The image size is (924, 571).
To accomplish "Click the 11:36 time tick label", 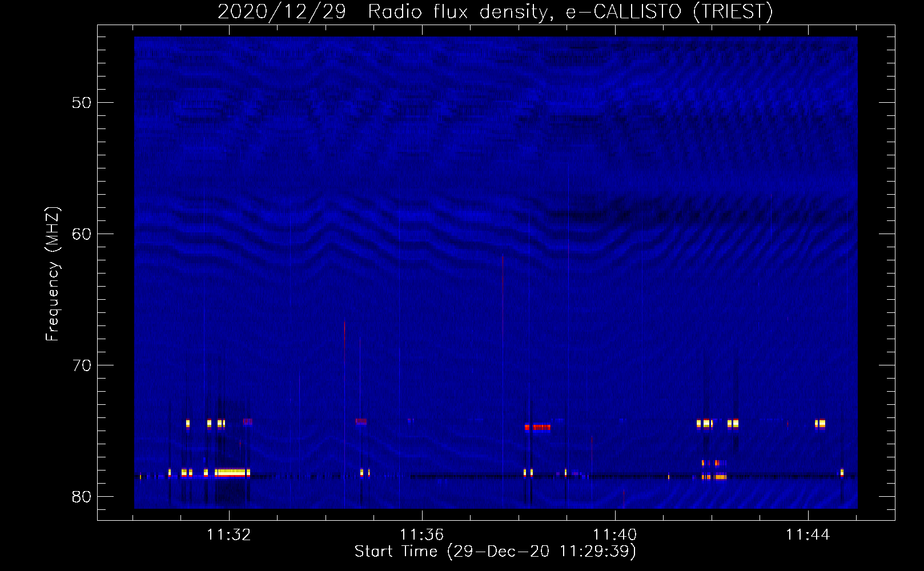I will click(x=422, y=535).
